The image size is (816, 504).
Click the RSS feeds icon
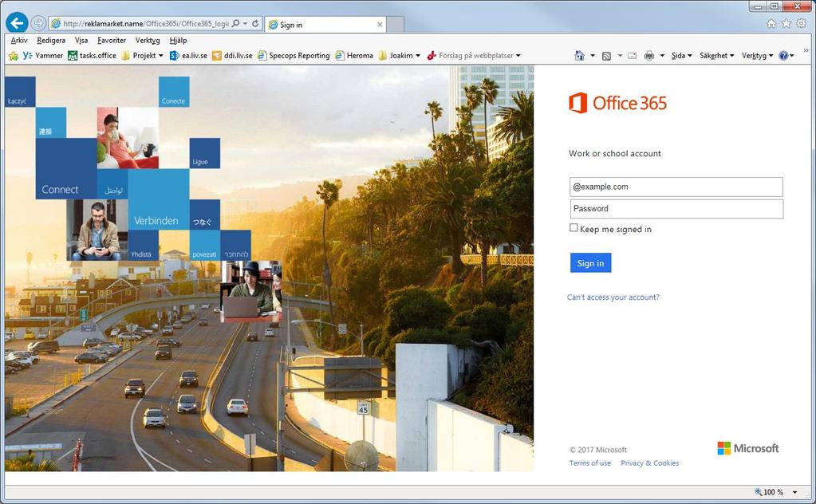click(606, 56)
